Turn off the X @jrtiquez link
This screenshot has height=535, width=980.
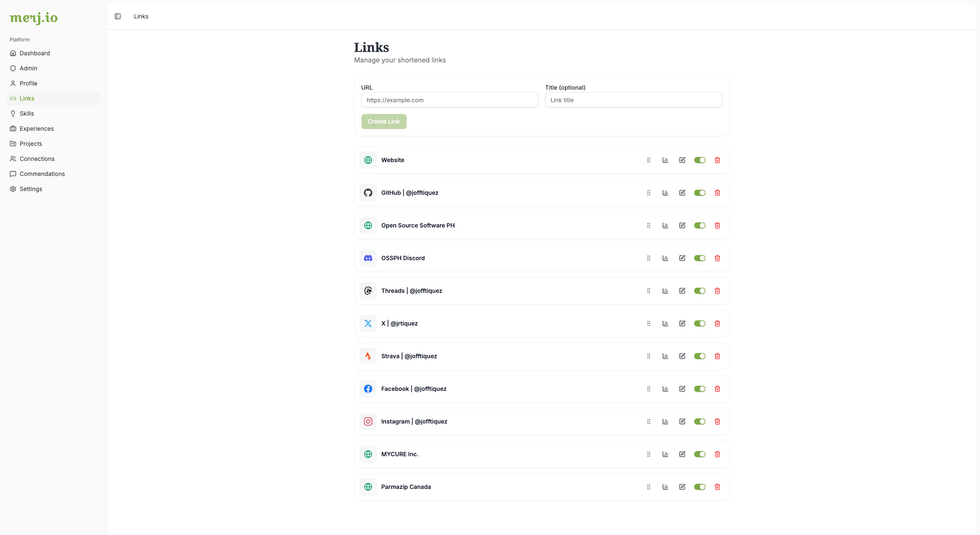tap(700, 323)
